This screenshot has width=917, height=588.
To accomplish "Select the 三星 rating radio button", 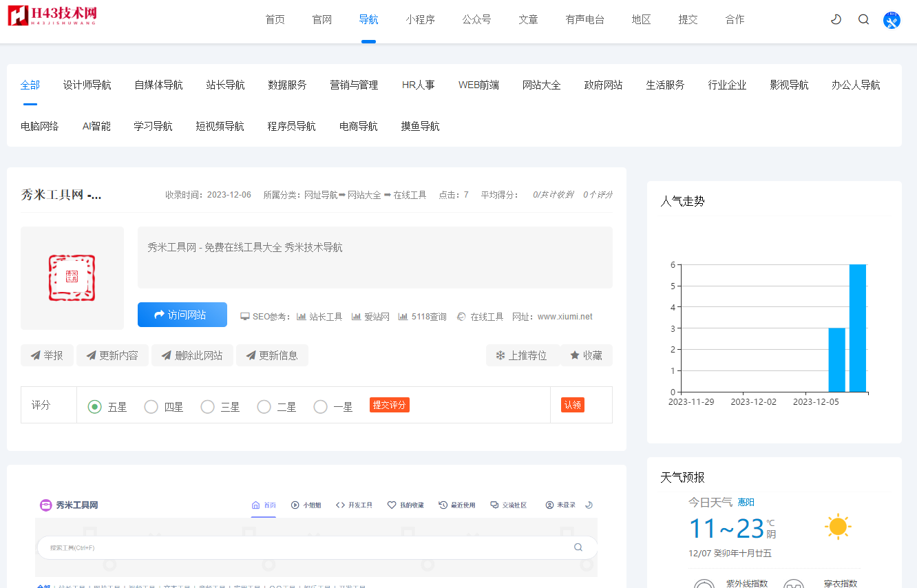I will [x=208, y=407].
